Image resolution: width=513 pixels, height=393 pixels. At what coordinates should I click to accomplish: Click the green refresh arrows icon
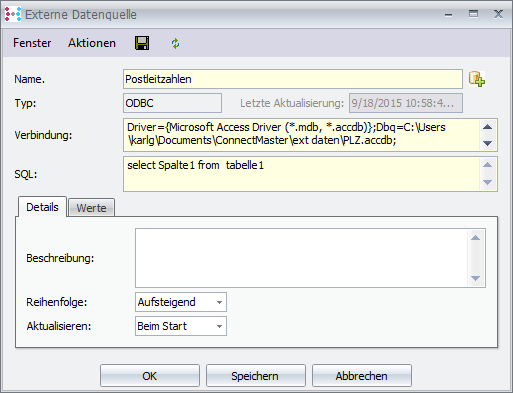point(175,43)
